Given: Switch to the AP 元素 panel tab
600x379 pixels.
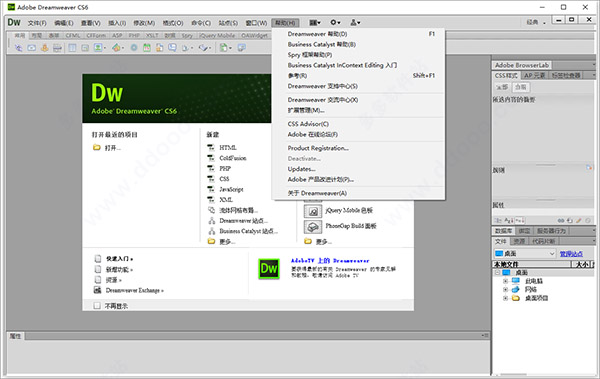Looking at the screenshot, I should click(x=535, y=75).
